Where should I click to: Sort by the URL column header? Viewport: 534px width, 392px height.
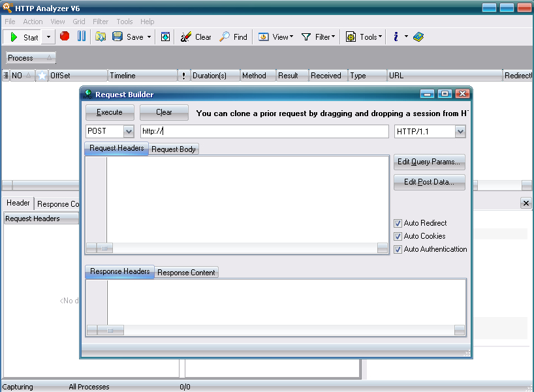(445, 76)
